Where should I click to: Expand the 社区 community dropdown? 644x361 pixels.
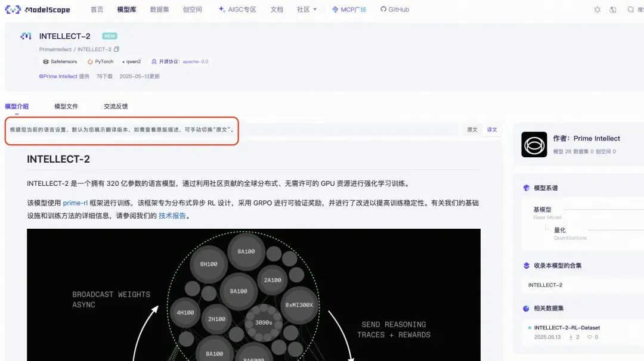coord(307,10)
